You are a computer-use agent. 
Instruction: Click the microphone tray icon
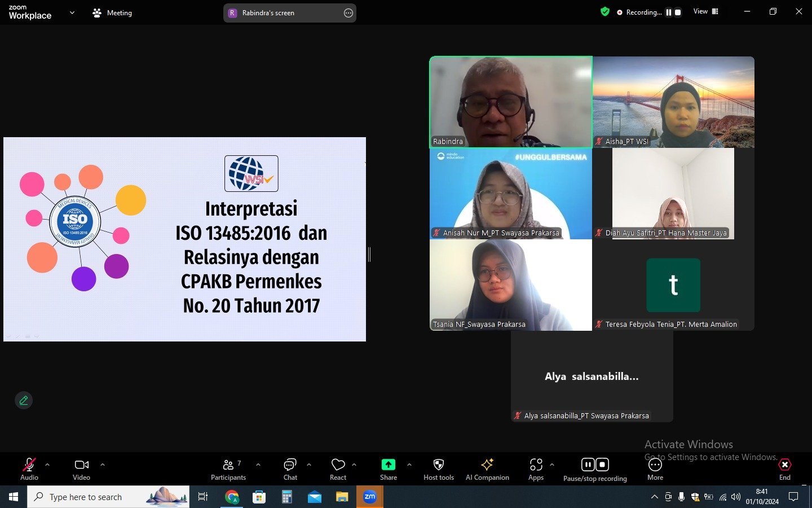682,497
